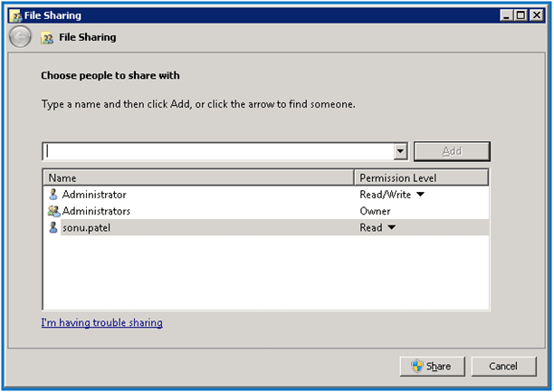Select the sonu.patel row name
Screen dimensions: 554x392
(86, 227)
